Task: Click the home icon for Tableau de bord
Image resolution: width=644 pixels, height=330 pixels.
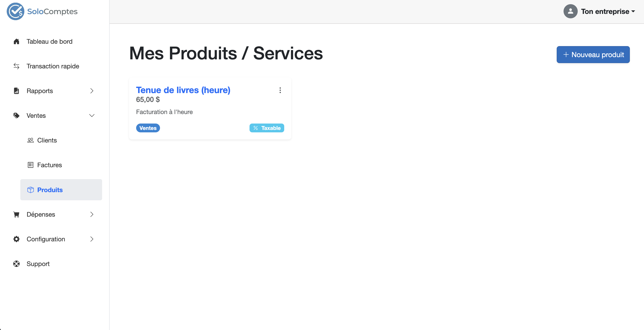Action: (x=17, y=41)
